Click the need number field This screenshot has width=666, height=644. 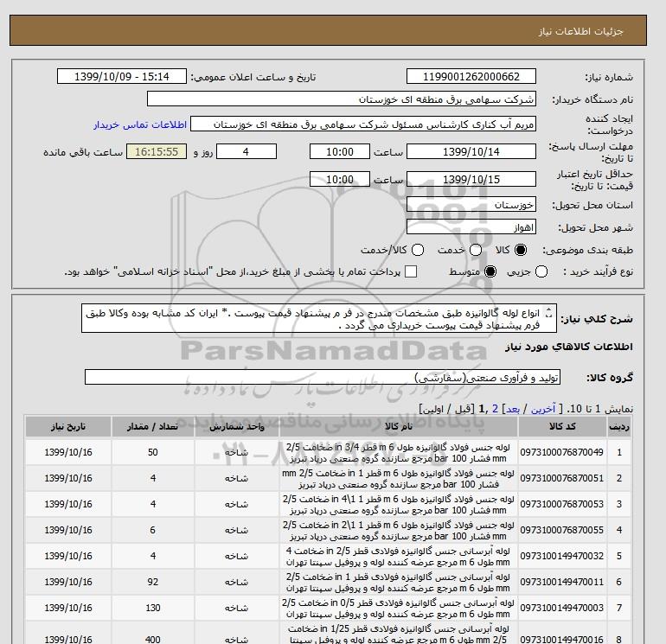[470, 77]
